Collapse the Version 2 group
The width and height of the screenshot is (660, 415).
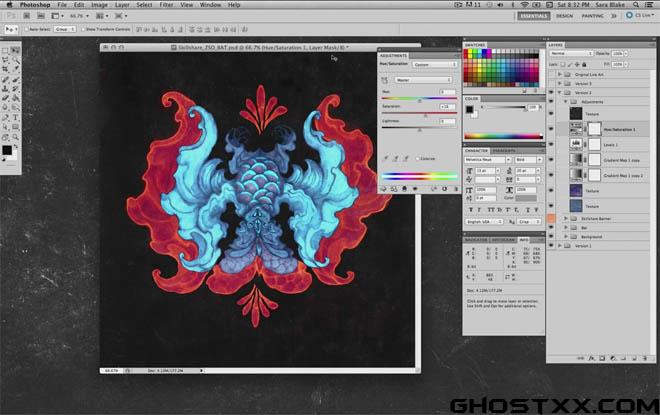(560, 93)
